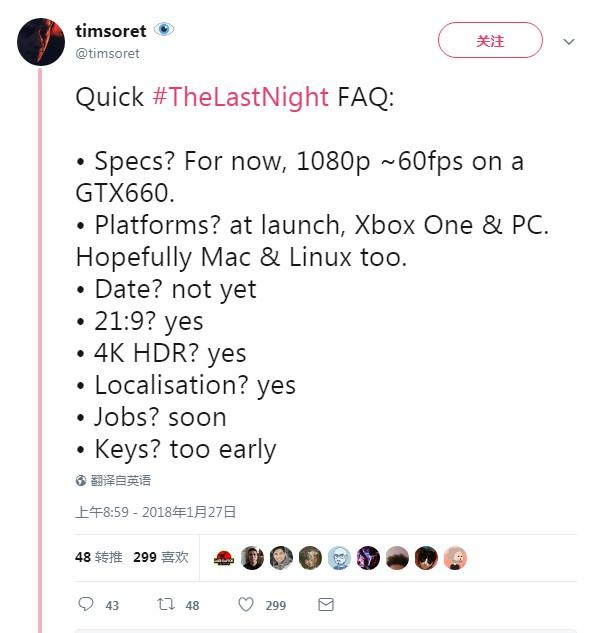Image resolution: width=597 pixels, height=633 pixels.
Task: View the 48 转推 retweets list
Action: [x=98, y=558]
